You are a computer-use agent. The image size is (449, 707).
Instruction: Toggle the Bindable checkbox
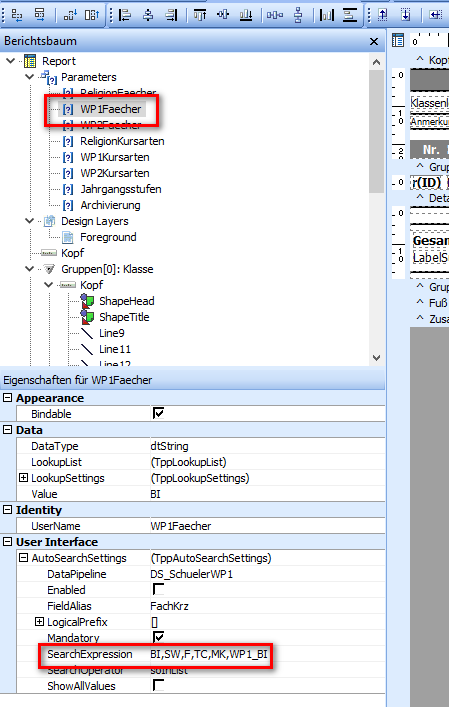pos(158,413)
